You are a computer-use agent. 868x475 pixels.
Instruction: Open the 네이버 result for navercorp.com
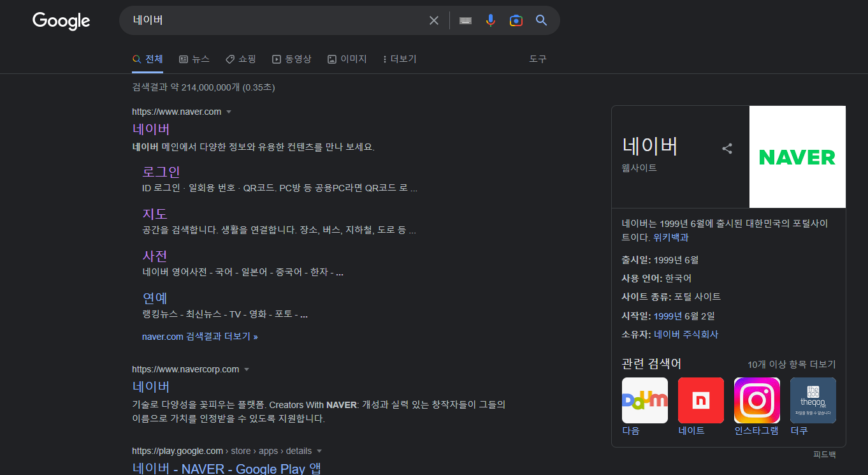[x=151, y=387]
